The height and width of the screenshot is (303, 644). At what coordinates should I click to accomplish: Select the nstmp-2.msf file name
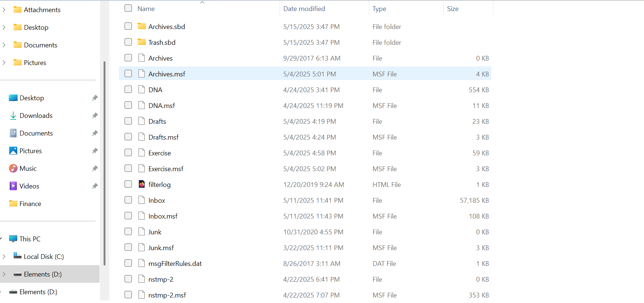(x=167, y=295)
